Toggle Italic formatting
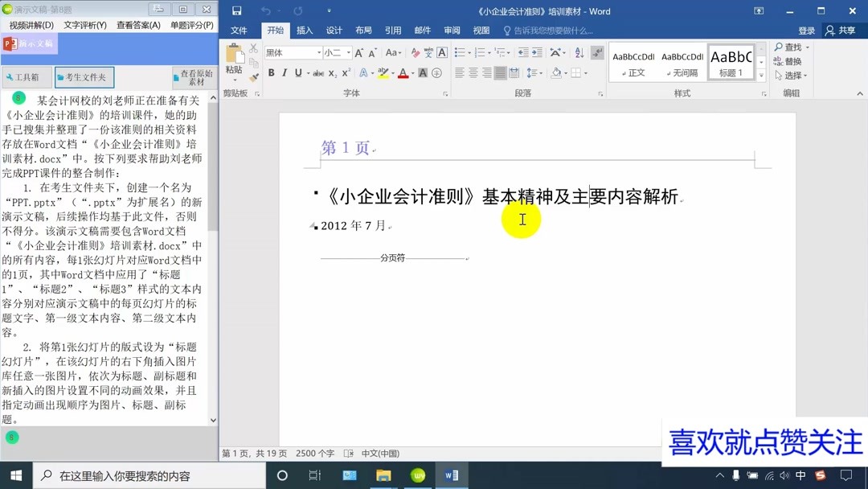Image resolution: width=868 pixels, height=489 pixels. pos(285,72)
